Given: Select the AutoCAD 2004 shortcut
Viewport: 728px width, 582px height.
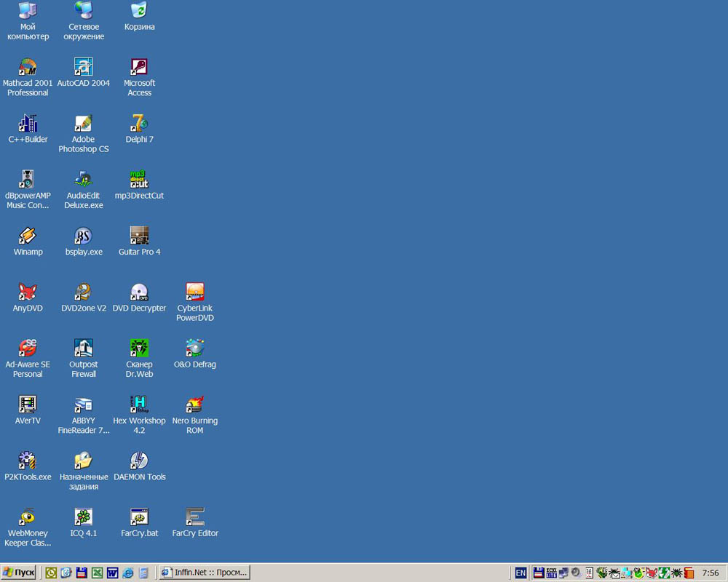Looking at the screenshot, I should point(84,73).
